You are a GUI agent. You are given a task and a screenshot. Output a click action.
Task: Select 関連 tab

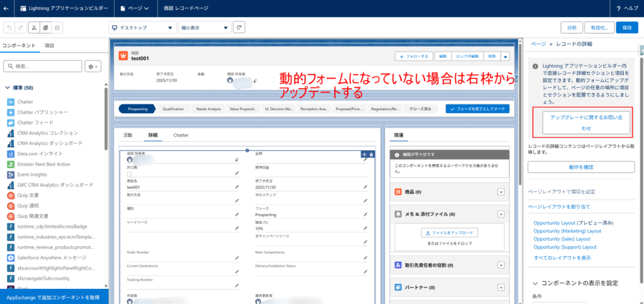tap(399, 135)
